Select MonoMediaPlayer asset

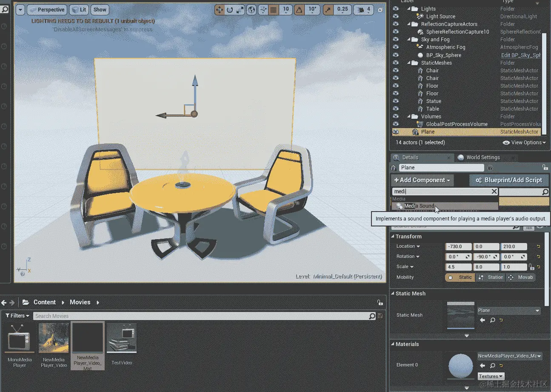click(20, 345)
